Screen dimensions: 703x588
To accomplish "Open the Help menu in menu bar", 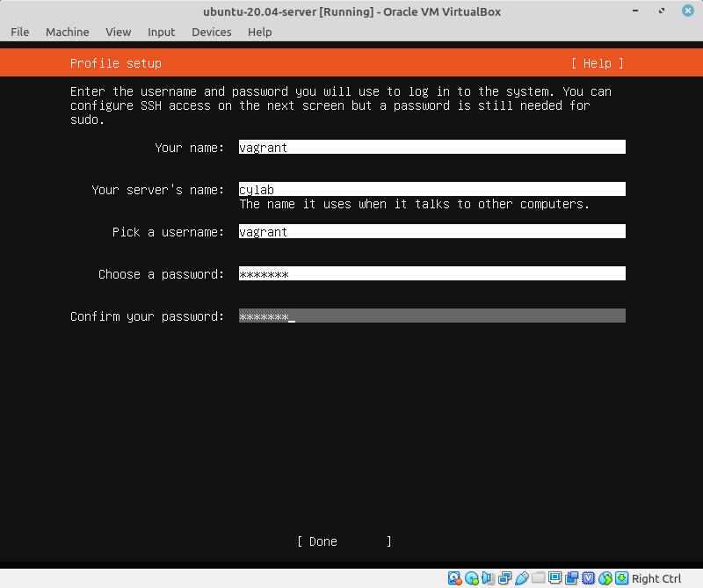I will [x=259, y=33].
